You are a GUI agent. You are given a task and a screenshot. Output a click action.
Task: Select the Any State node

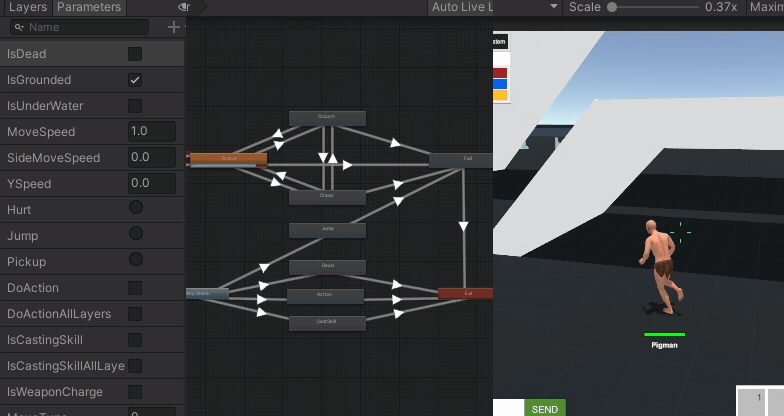tap(208, 294)
